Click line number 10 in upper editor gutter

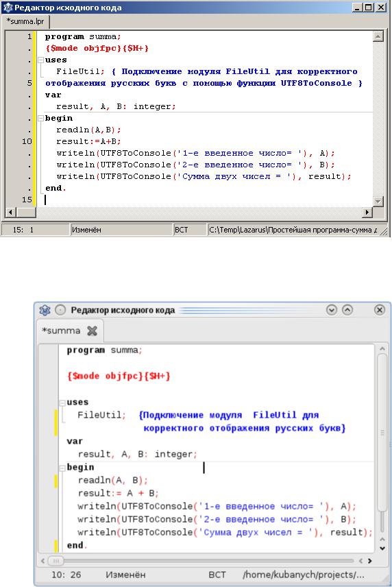point(27,141)
